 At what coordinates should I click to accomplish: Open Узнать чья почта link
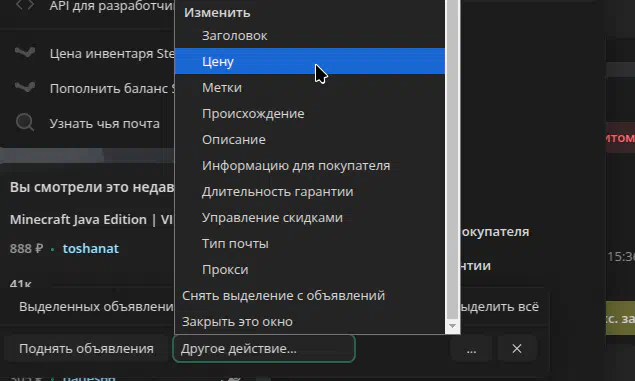point(104,123)
